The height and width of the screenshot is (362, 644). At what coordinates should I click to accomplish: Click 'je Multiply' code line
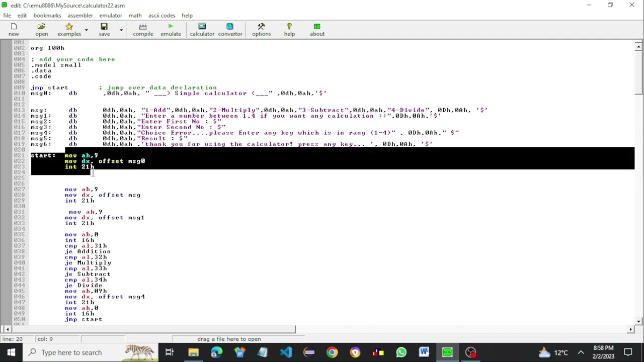88,263
